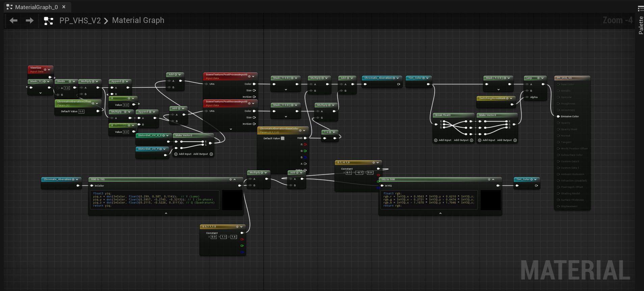The height and width of the screenshot is (291, 644).
Task: Click the forward navigation arrow
Action: [30, 21]
